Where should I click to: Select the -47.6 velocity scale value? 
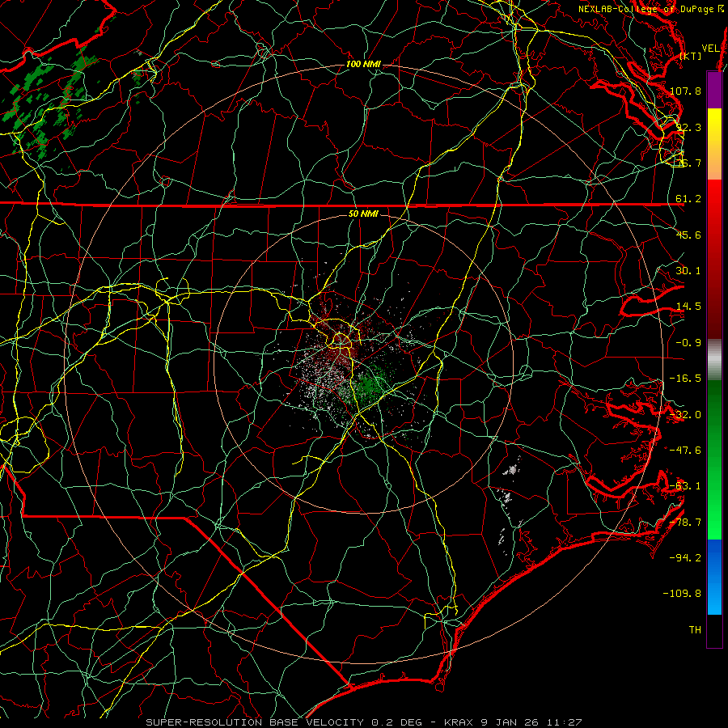point(685,451)
